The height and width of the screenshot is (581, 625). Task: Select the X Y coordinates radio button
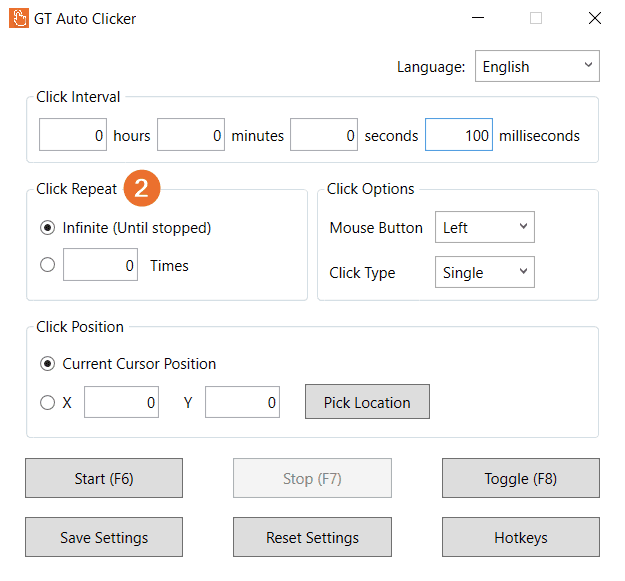tap(47, 402)
